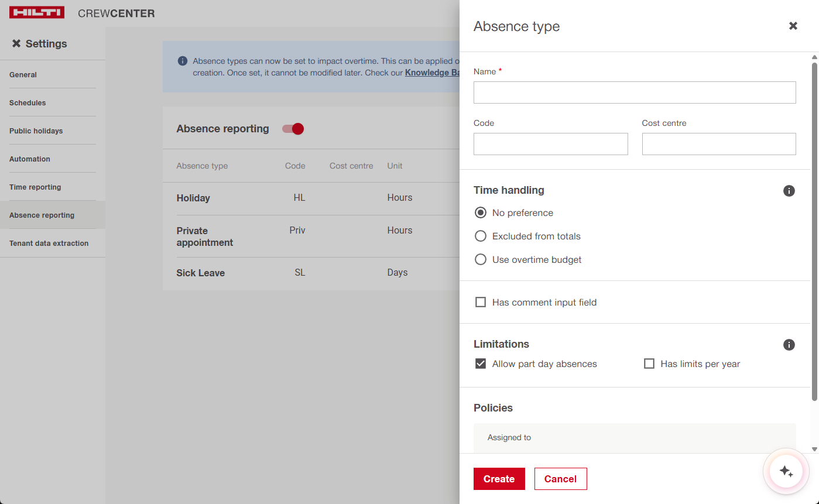Click the Hours unit for Holiday
Screen dimensions: 819x504
400,198
